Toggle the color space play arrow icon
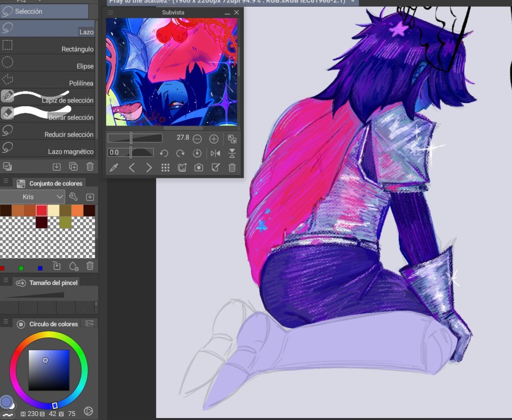 (88, 411)
